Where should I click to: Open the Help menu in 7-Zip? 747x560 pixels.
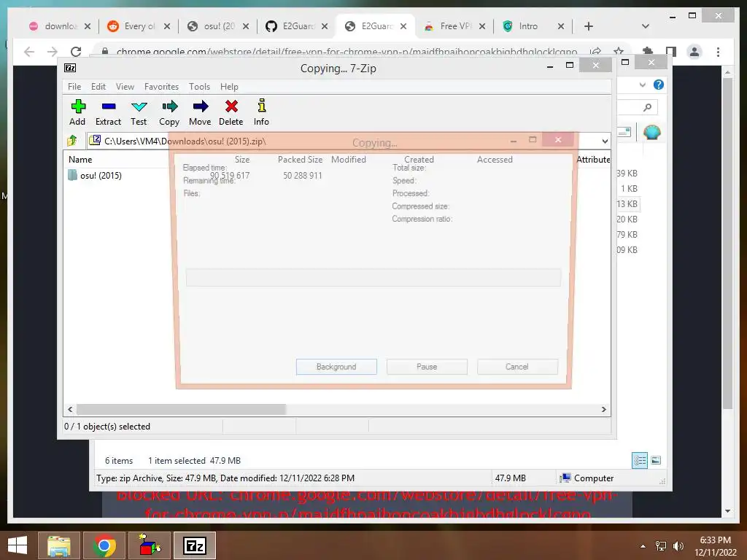(x=229, y=87)
